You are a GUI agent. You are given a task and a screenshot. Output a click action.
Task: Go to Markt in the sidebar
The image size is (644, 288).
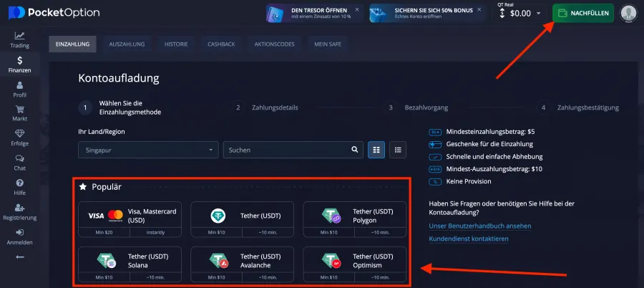click(x=19, y=110)
